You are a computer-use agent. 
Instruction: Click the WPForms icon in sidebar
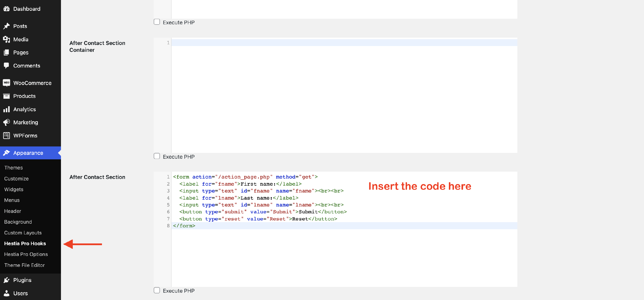tap(6, 135)
